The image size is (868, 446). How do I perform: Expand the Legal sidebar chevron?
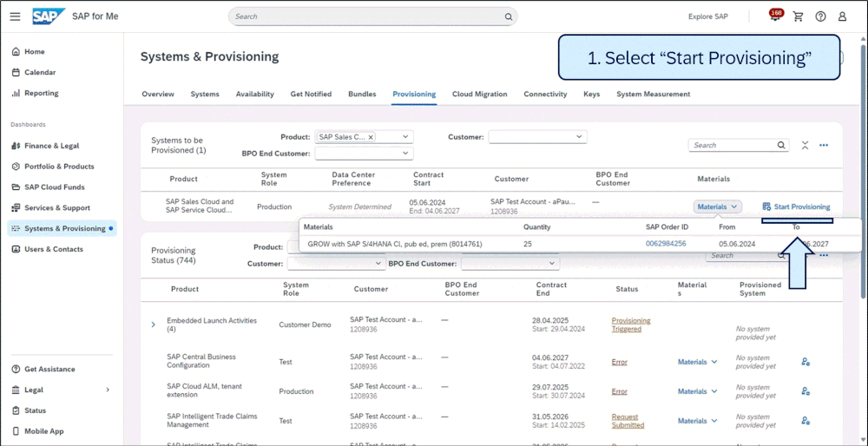click(108, 390)
